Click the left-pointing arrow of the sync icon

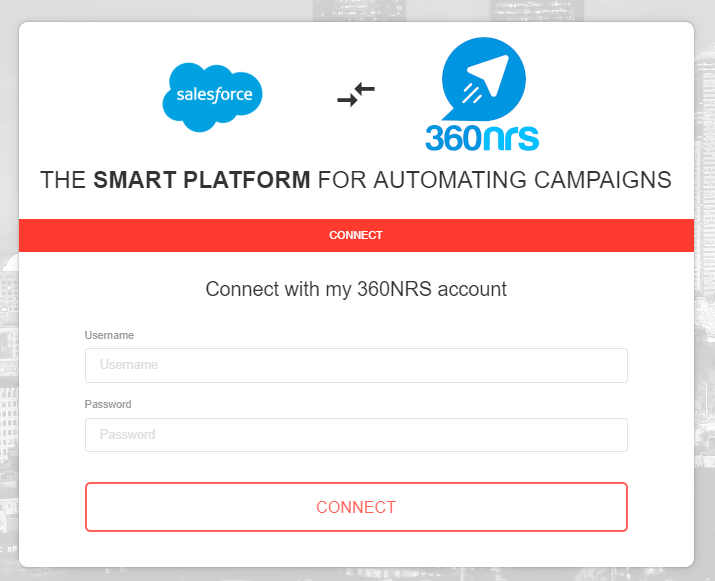(x=364, y=90)
